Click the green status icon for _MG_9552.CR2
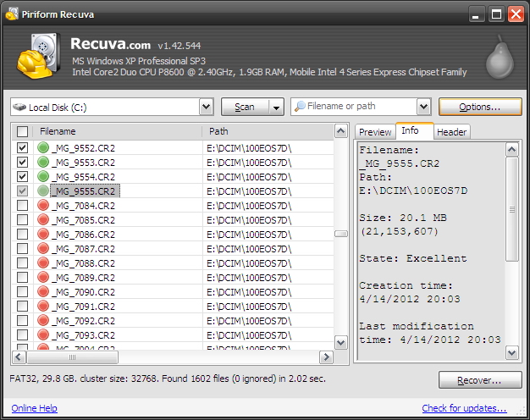This screenshot has width=530, height=420. click(43, 148)
